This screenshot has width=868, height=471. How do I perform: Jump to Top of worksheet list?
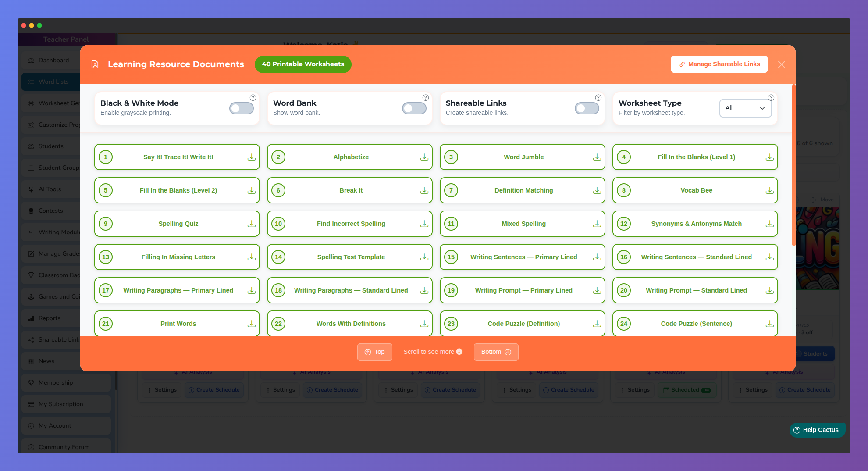tap(375, 352)
